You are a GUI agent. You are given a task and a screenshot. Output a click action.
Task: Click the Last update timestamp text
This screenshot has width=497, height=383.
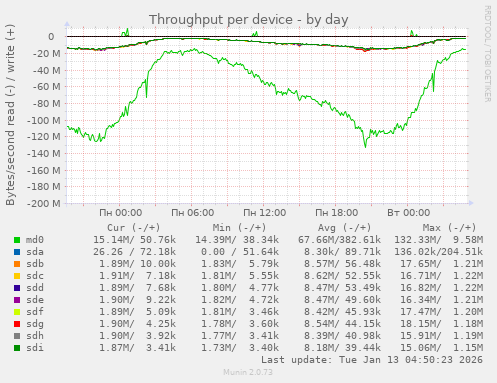pyautogui.click(x=372, y=360)
